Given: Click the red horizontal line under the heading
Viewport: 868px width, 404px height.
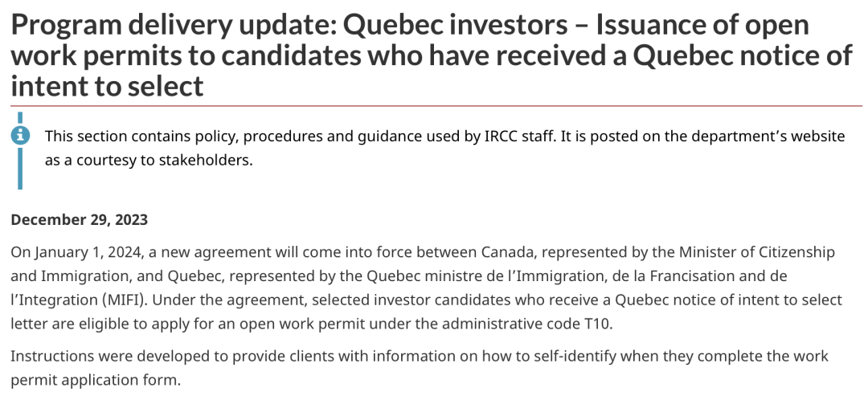Looking at the screenshot, I should [x=434, y=105].
